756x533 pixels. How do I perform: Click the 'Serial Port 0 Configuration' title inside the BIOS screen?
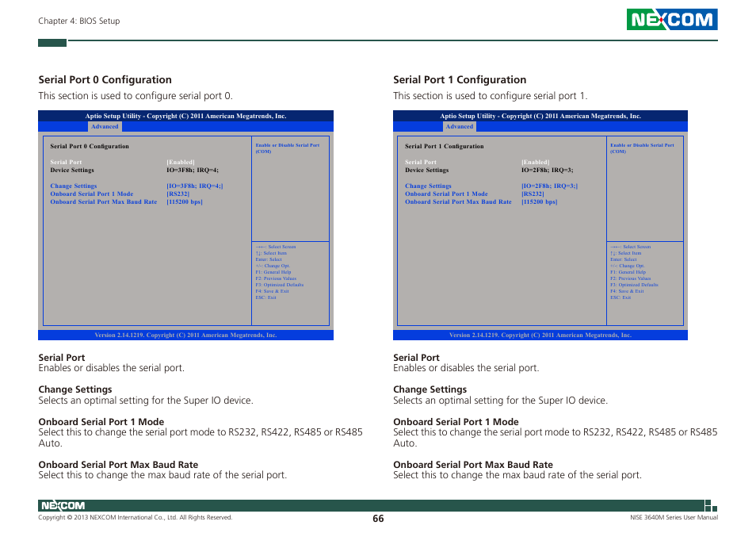90,146
